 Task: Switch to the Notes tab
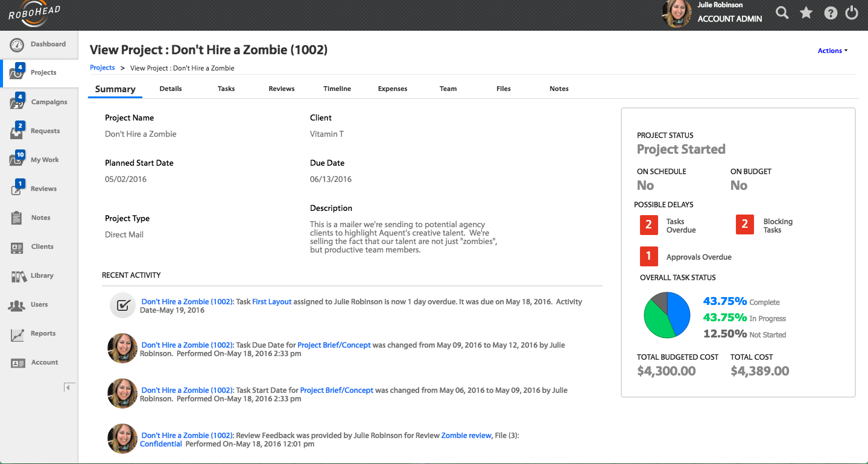[x=559, y=89]
